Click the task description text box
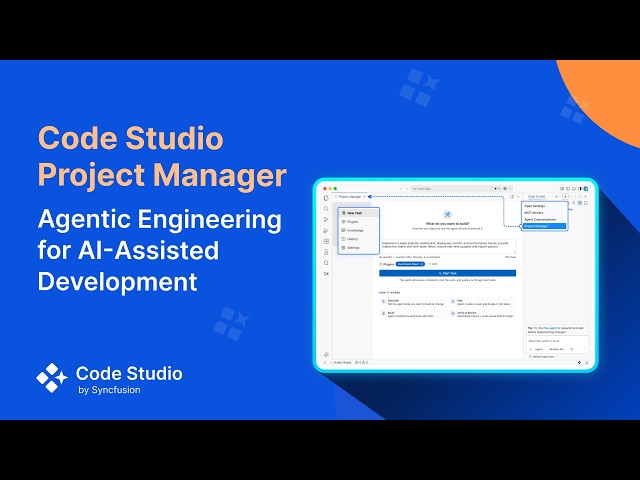640x480 pixels. pyautogui.click(x=448, y=246)
